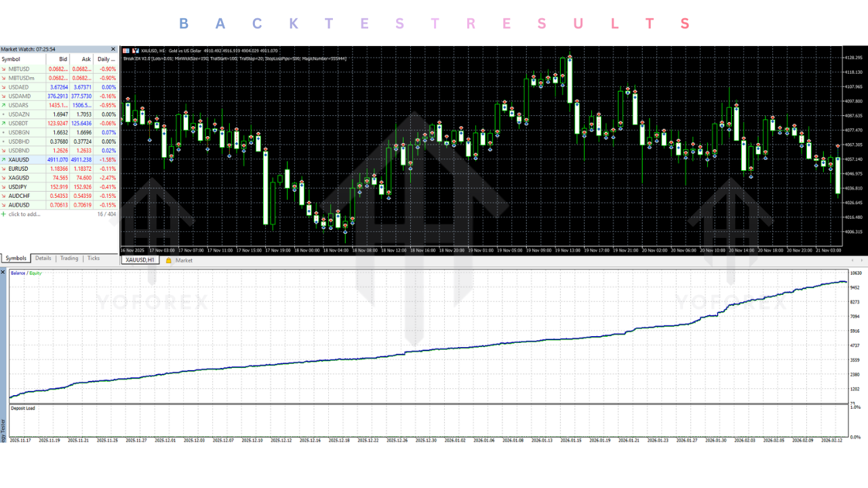Click the XAUUSD trend arrow in Market Watch
Image resolution: width=868 pixels, height=488 pixels.
[5, 159]
